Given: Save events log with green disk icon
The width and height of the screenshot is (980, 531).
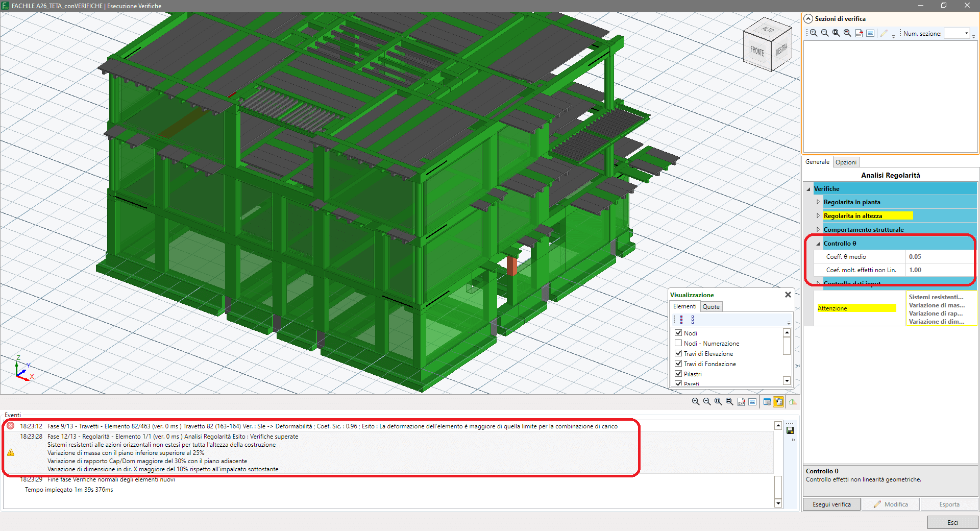Looking at the screenshot, I should coord(790,430).
